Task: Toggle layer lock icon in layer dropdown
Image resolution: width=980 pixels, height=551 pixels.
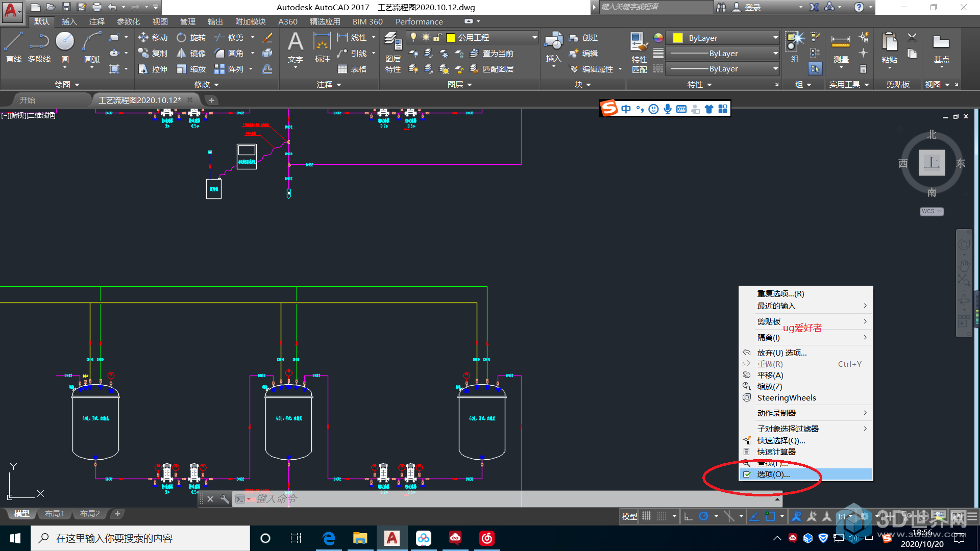Action: tap(438, 38)
